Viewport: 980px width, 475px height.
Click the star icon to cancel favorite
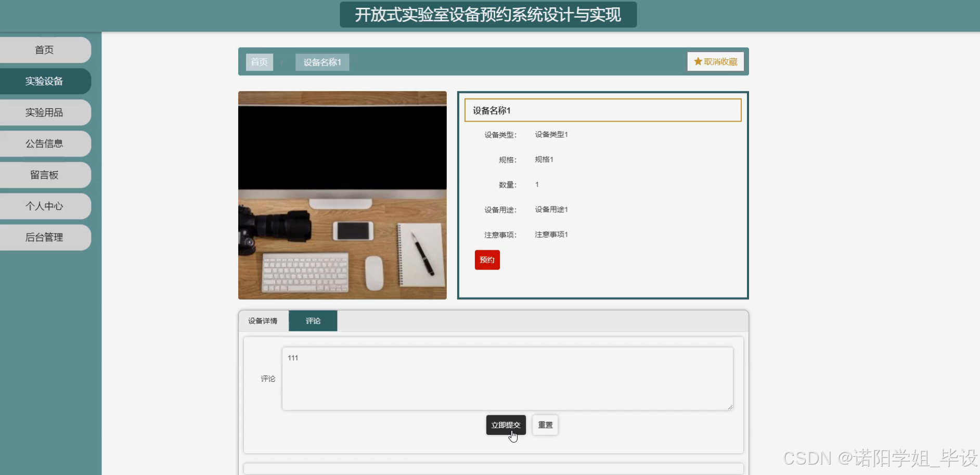pyautogui.click(x=697, y=61)
